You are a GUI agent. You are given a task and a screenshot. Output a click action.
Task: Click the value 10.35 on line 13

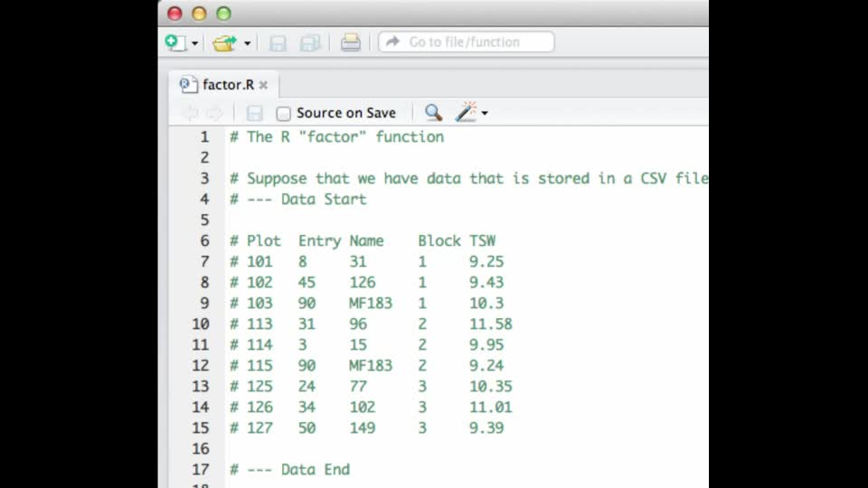491,386
